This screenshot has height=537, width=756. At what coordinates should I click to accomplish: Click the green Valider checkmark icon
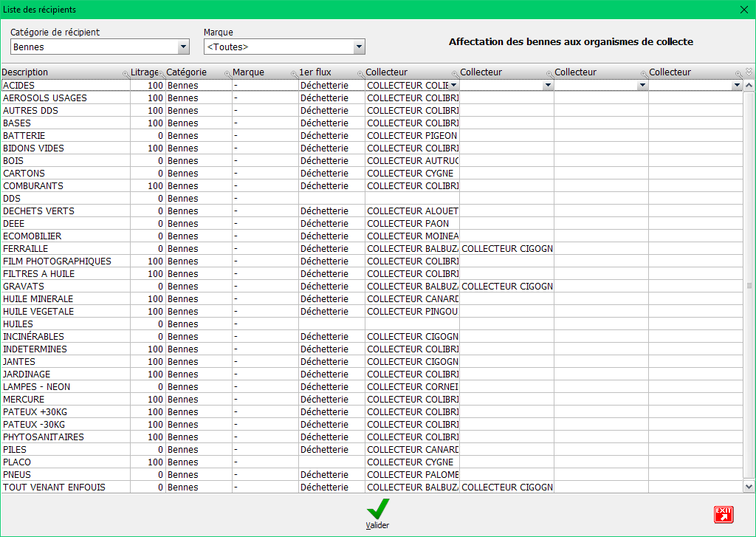(x=377, y=510)
